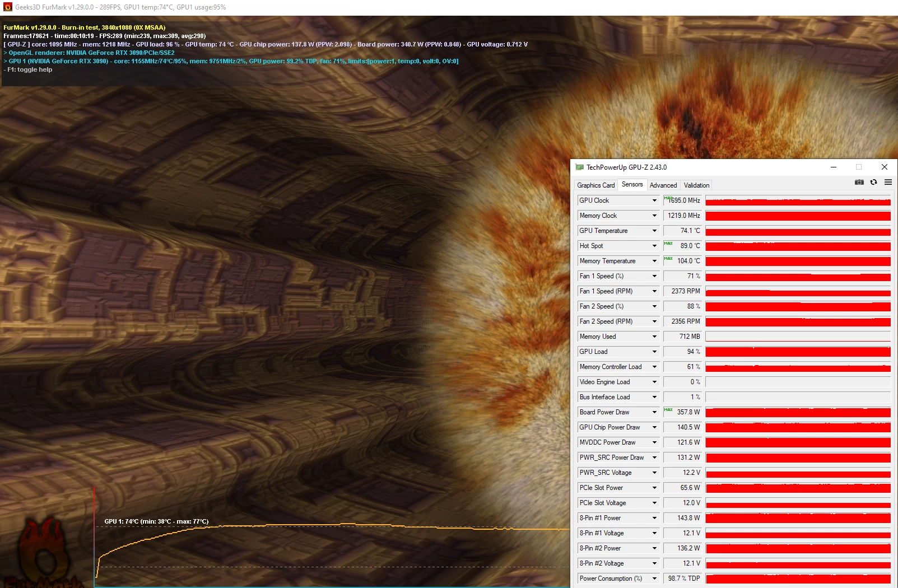Open the Fan 1 Speed (RPM) dropdown
The image size is (898, 588).
point(654,291)
